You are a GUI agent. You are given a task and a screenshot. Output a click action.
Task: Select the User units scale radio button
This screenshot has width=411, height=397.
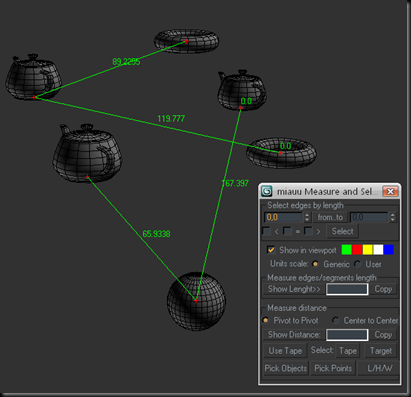[358, 264]
